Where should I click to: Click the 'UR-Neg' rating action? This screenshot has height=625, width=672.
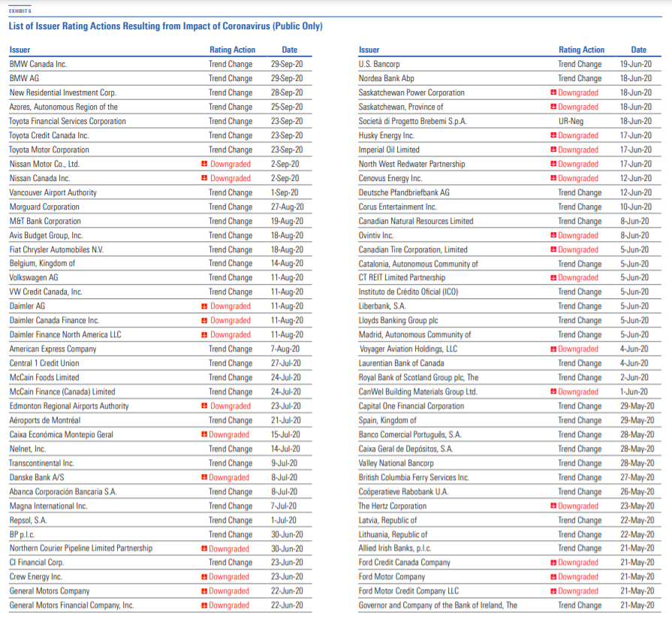tap(571, 121)
